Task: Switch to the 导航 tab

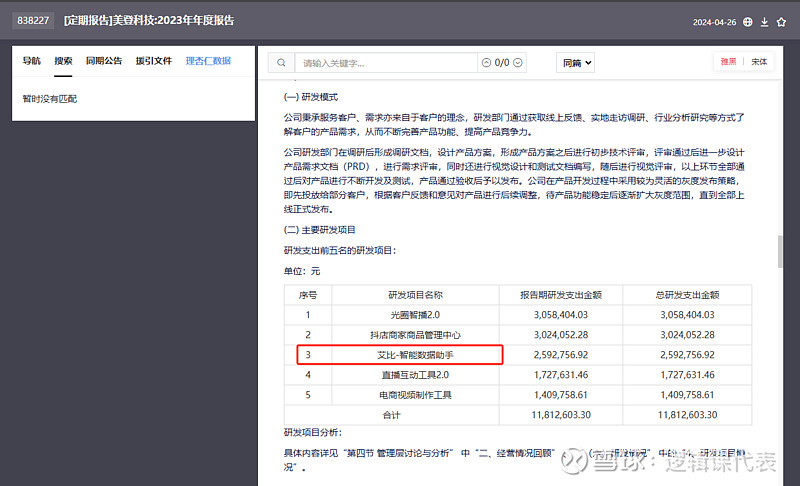Action: pyautogui.click(x=31, y=61)
